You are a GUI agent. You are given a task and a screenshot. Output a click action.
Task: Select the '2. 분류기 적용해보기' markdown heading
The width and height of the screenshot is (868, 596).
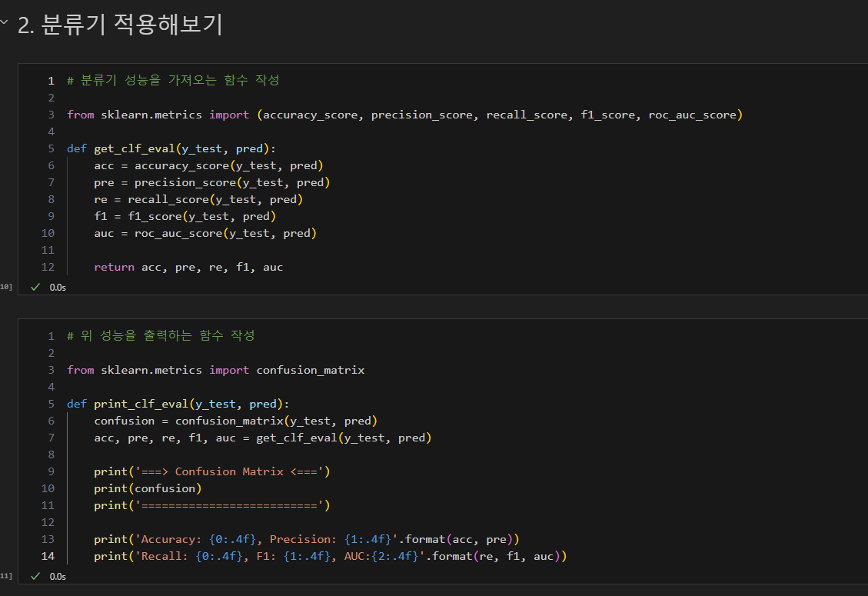(x=120, y=25)
